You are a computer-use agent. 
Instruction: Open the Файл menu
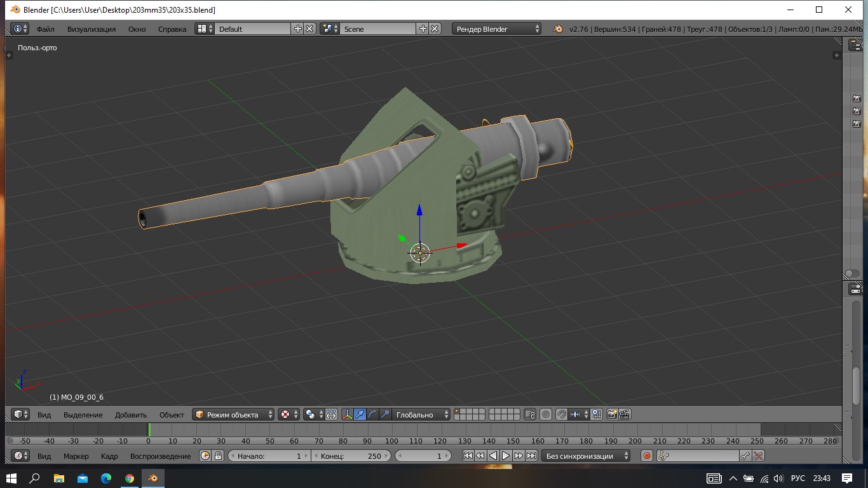(45, 29)
